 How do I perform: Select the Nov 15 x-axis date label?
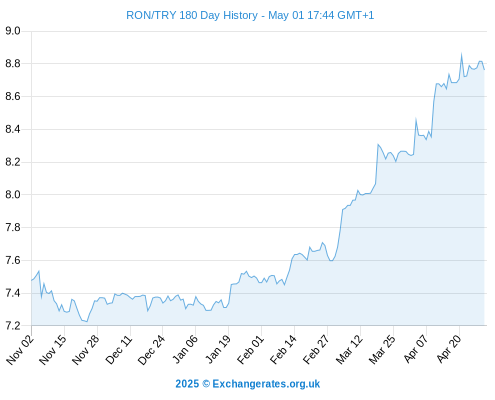53,350
